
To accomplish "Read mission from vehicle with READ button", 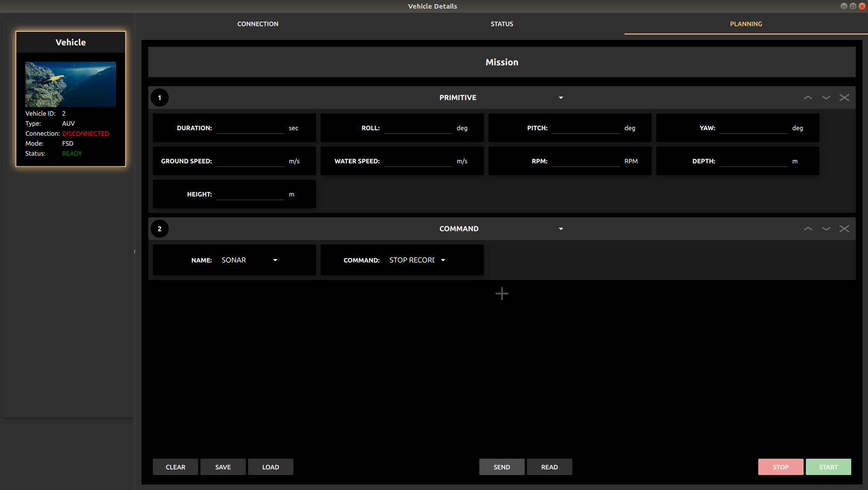I will (x=550, y=467).
